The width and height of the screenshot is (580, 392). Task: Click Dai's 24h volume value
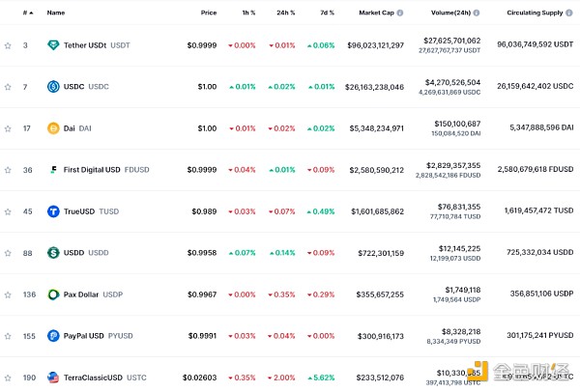(458, 124)
